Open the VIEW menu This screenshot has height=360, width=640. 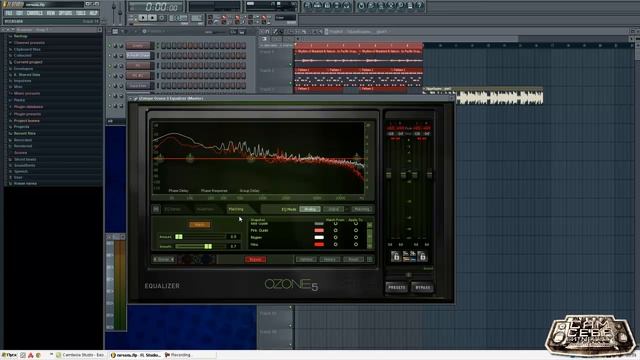pyautogui.click(x=51, y=13)
